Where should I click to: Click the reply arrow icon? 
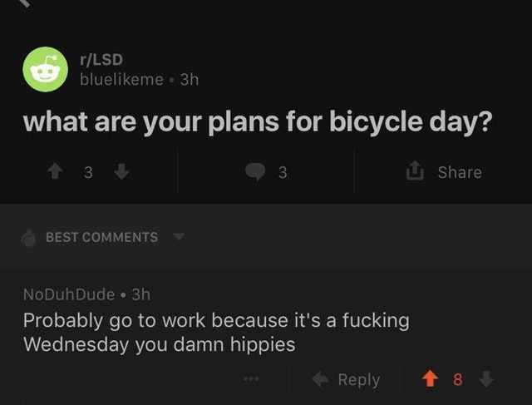(320, 379)
